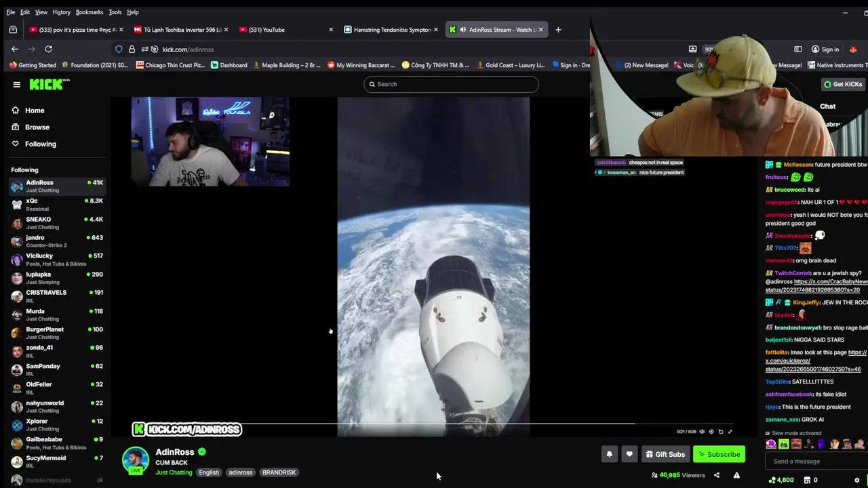This screenshot has height=488, width=868.
Task: Open SNEAKO channel in Following list
Action: [57, 223]
